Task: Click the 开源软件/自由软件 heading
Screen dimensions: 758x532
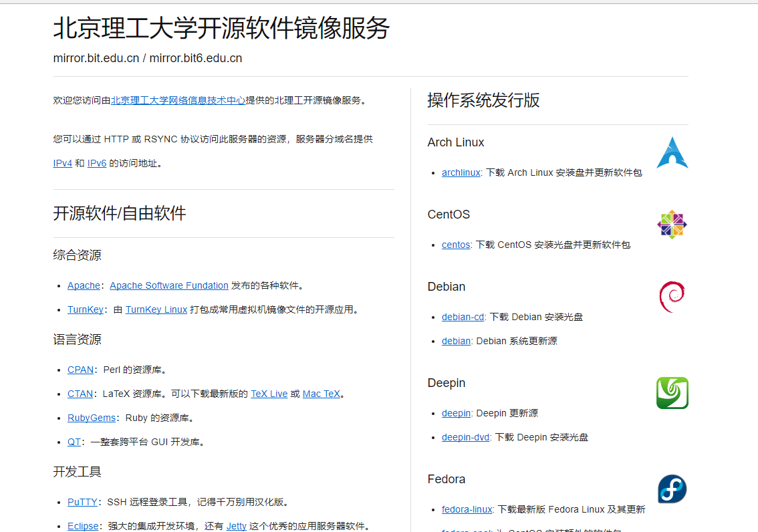Action: (x=120, y=213)
